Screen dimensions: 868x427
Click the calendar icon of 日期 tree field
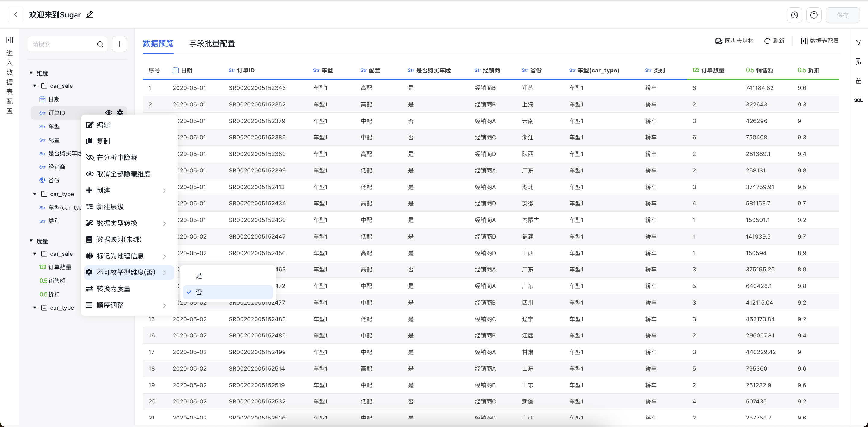pyautogui.click(x=42, y=99)
